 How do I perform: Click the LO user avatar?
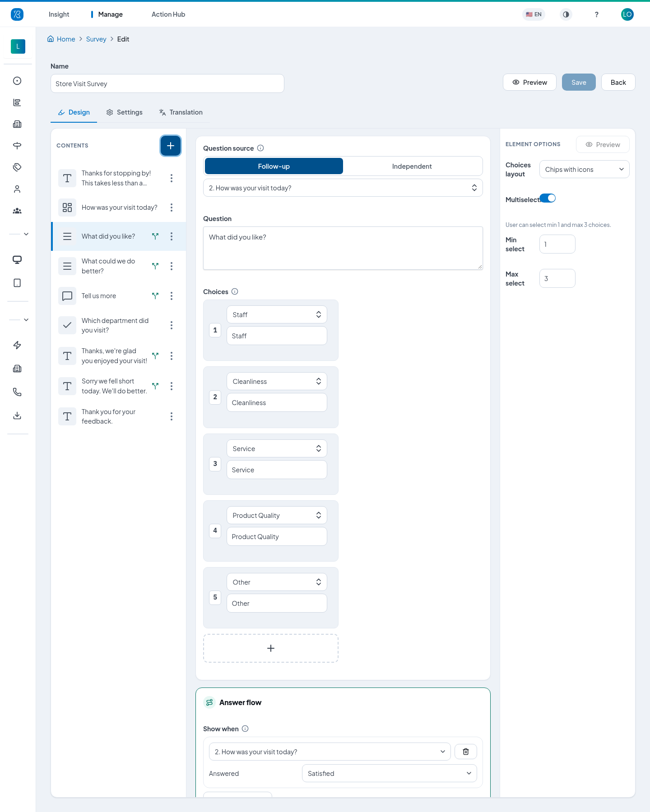point(627,14)
